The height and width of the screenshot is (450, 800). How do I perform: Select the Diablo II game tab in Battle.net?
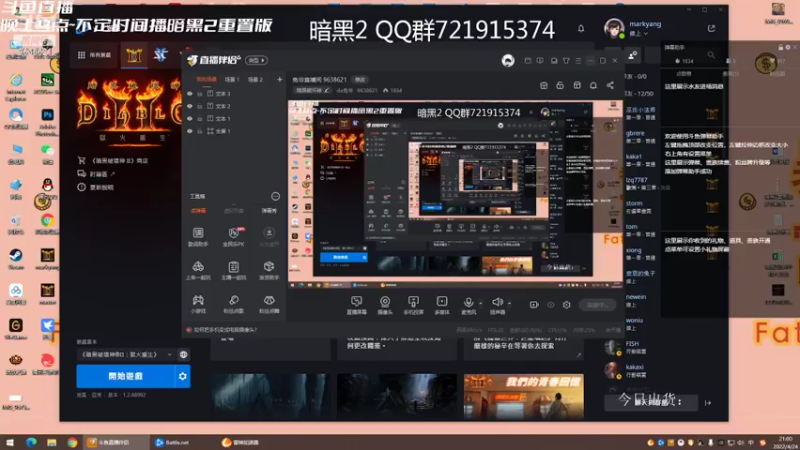click(134, 55)
